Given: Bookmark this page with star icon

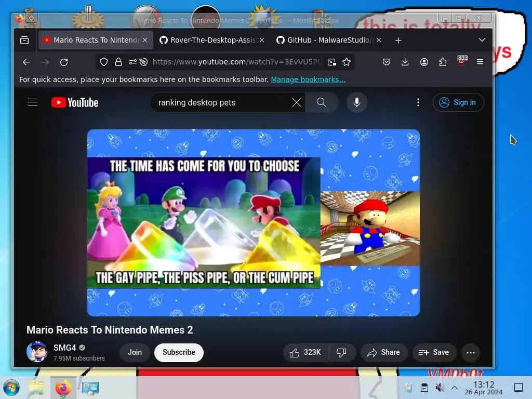Looking at the screenshot, I should [347, 62].
